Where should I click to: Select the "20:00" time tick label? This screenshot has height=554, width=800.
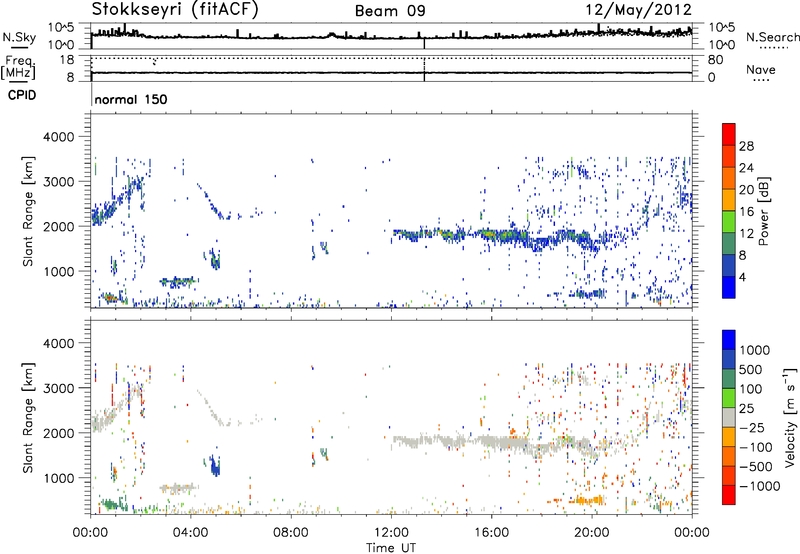tap(592, 533)
